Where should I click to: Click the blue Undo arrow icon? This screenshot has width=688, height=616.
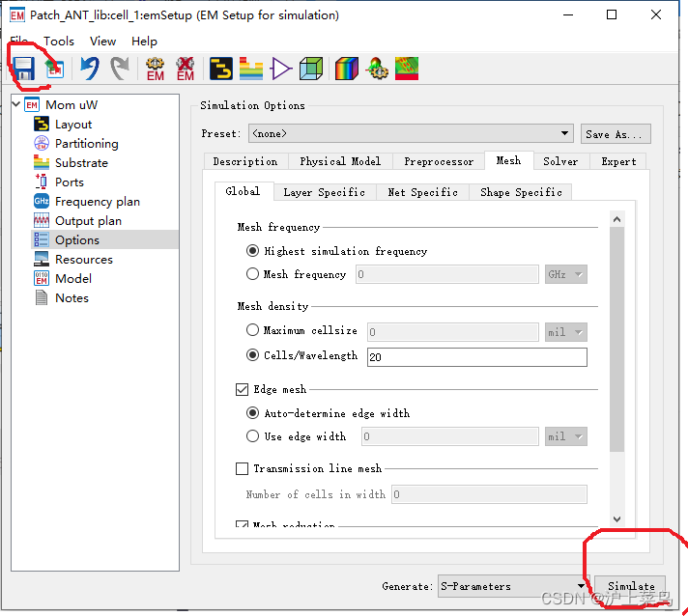tap(90, 69)
